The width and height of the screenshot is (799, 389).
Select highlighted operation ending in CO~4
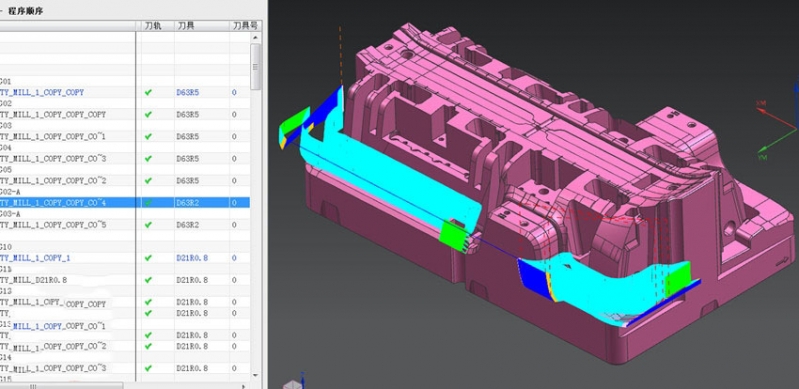[53, 202]
